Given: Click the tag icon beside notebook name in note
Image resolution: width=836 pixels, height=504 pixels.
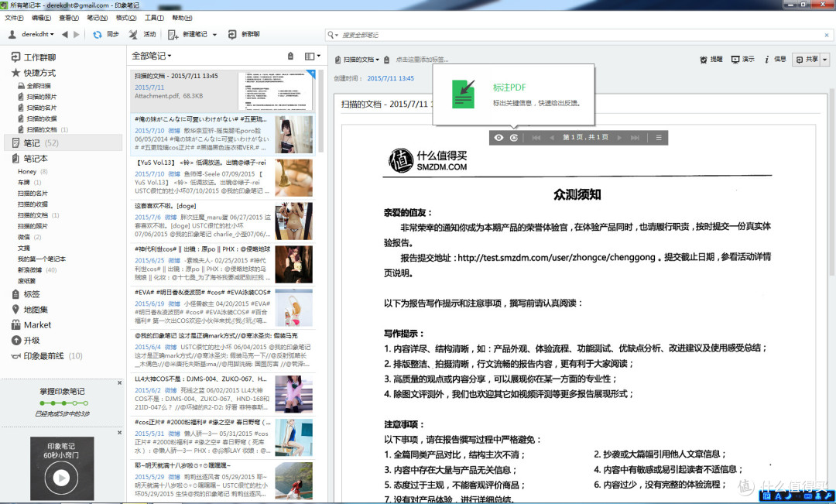Looking at the screenshot, I should pyautogui.click(x=386, y=60).
